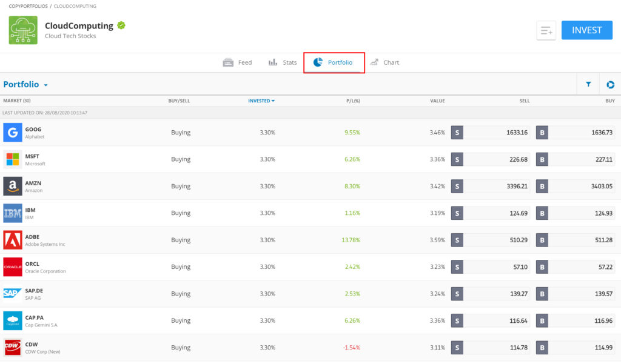Click the B buy icon for IBM
621x364 pixels.
pyautogui.click(x=542, y=213)
